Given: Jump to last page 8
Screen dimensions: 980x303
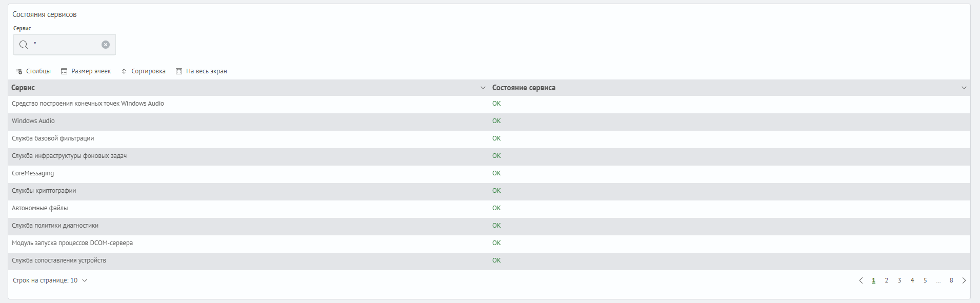Looking at the screenshot, I should point(951,280).
